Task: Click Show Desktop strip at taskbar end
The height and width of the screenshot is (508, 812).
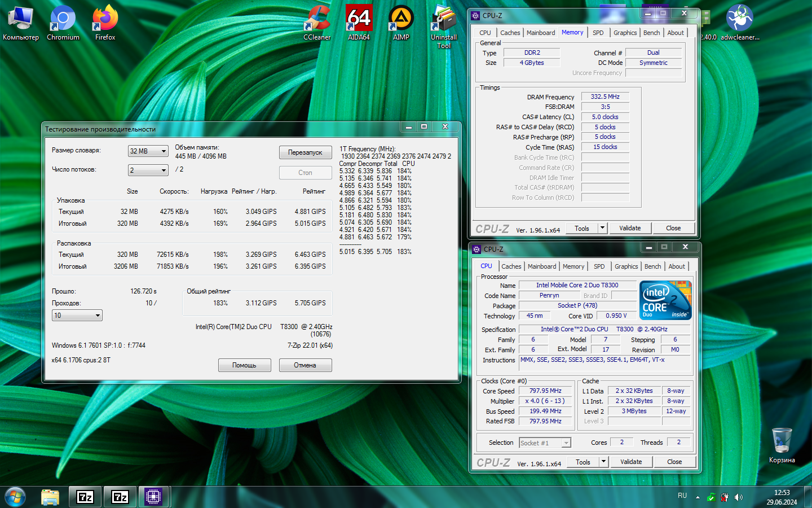Action: 808,497
